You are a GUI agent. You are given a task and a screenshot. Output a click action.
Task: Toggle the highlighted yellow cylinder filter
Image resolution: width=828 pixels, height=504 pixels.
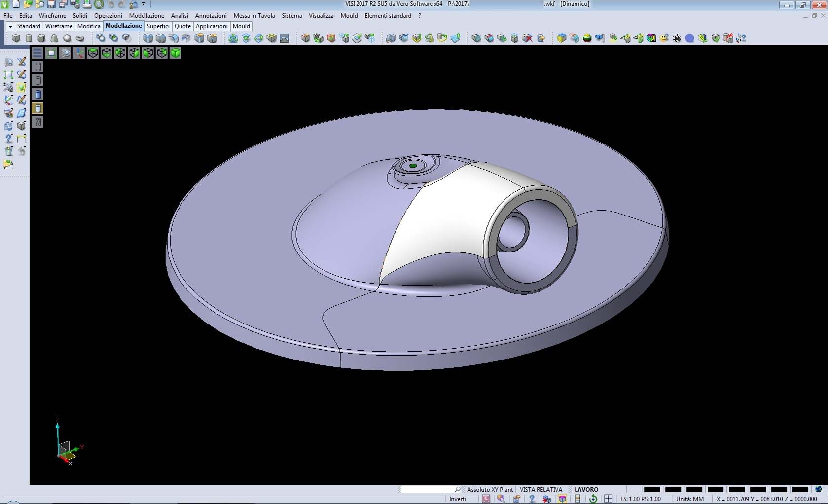point(38,108)
